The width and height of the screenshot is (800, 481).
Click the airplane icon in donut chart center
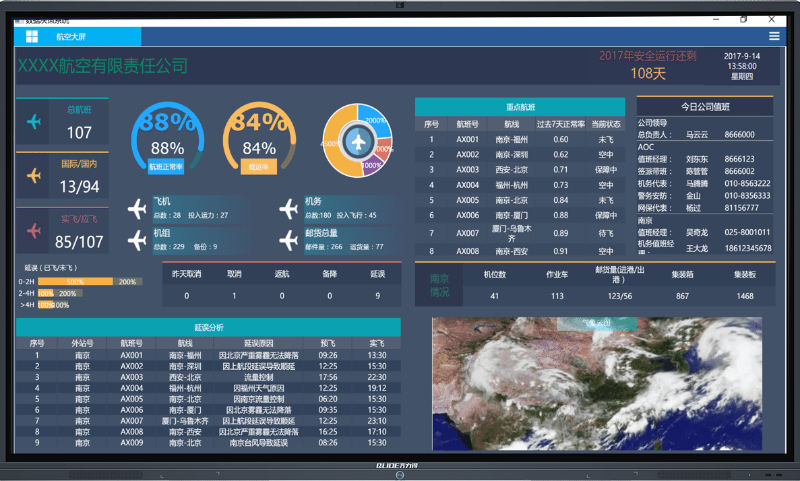click(357, 142)
